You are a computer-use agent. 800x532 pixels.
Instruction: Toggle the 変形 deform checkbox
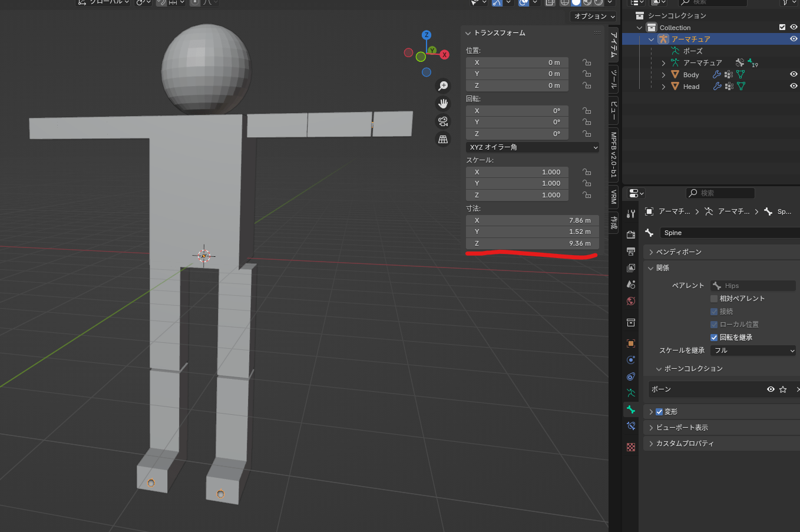coord(659,412)
